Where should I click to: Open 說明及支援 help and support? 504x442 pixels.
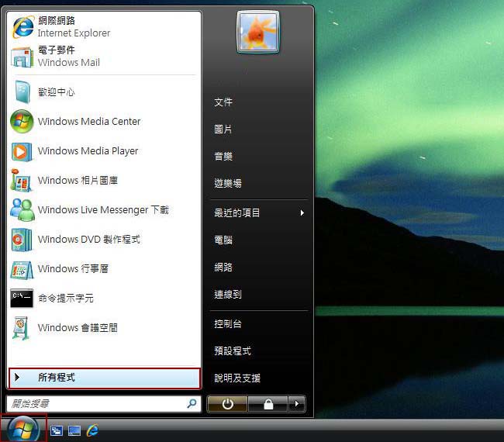pos(237,378)
